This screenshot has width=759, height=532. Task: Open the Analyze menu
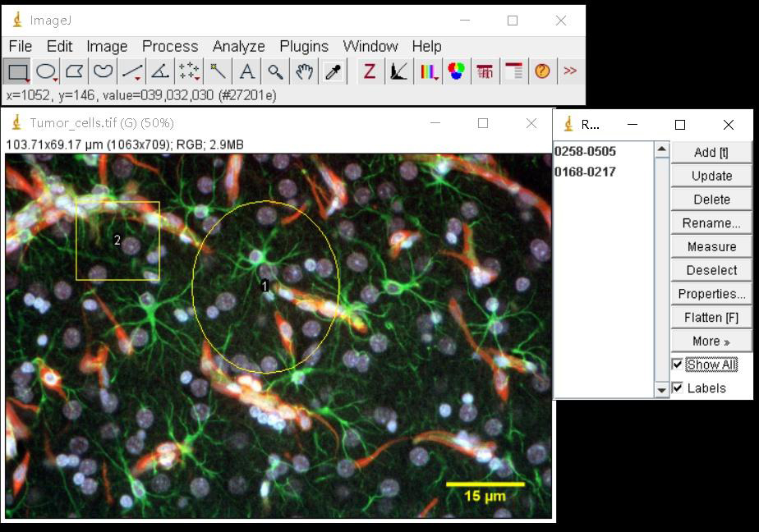(x=238, y=46)
